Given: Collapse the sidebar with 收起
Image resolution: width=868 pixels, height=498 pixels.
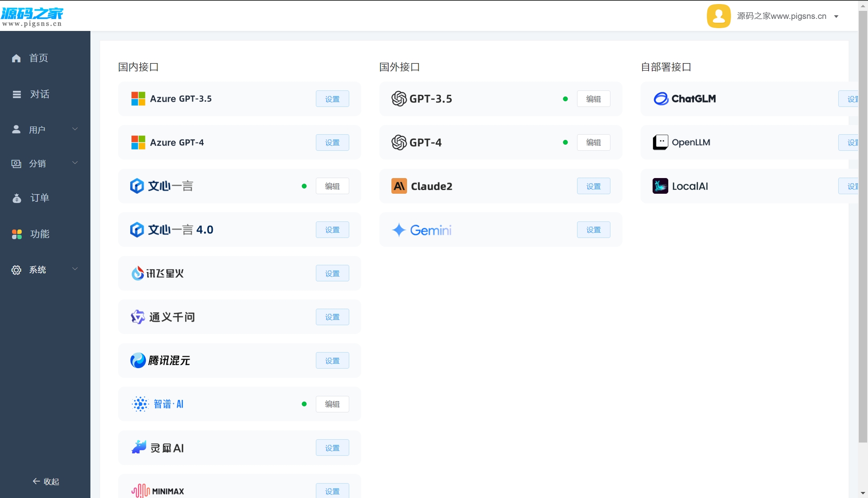Looking at the screenshot, I should (46, 482).
